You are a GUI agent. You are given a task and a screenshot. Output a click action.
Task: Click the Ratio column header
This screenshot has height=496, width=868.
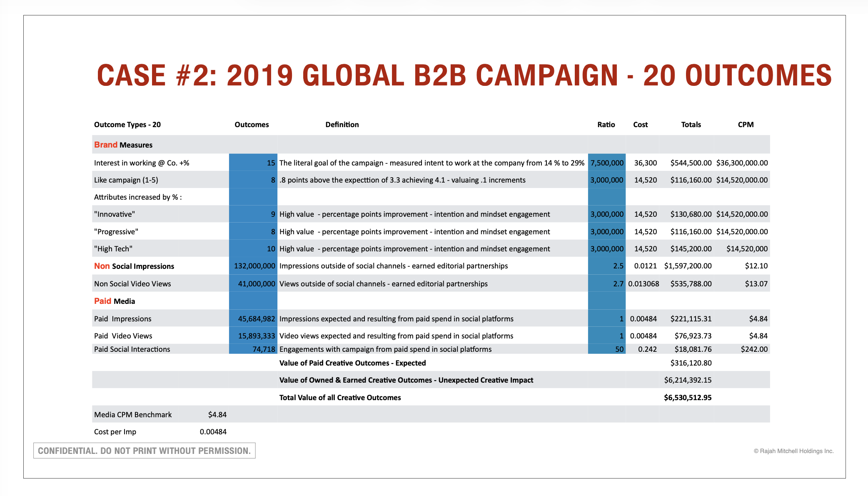coord(606,124)
